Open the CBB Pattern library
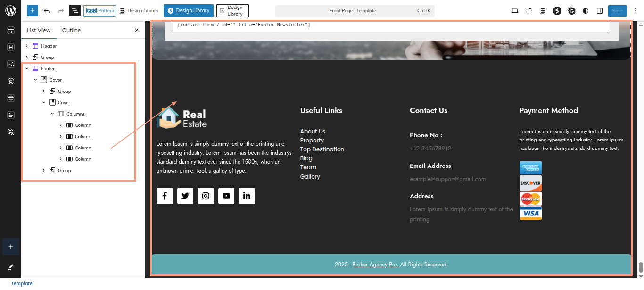 99,10
